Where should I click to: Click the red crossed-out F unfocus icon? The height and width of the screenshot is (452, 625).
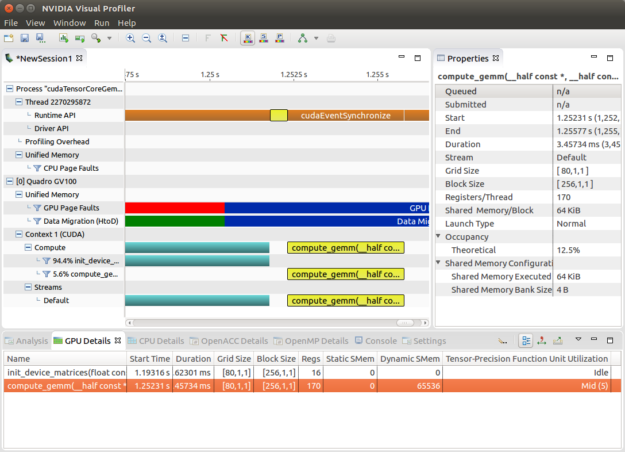(224, 38)
